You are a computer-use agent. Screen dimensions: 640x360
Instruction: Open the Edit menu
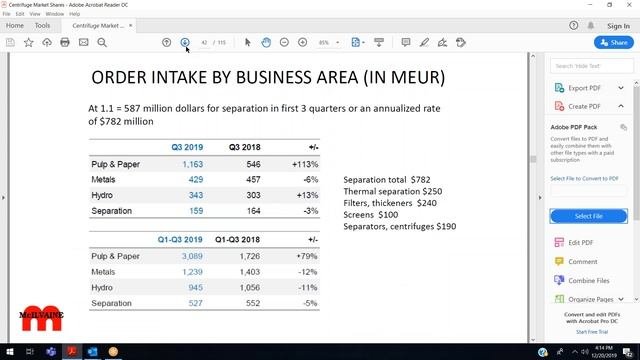[x=20, y=14]
